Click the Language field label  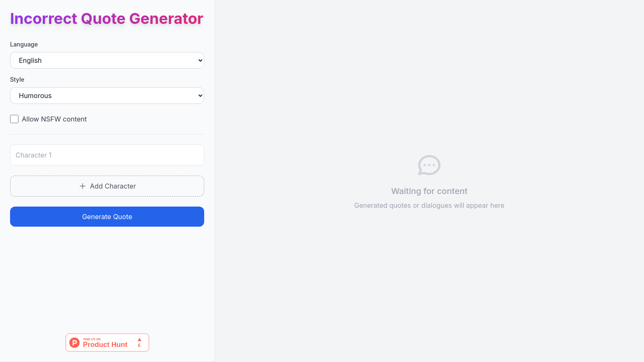pos(24,44)
